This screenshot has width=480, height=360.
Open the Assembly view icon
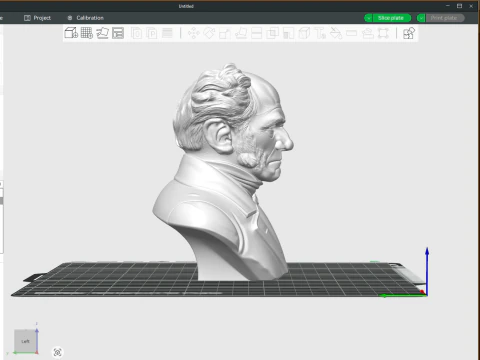coord(409,33)
